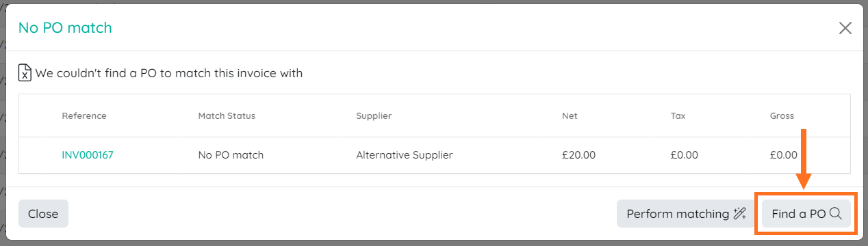
Task: Select the Net column header
Action: 570,116
